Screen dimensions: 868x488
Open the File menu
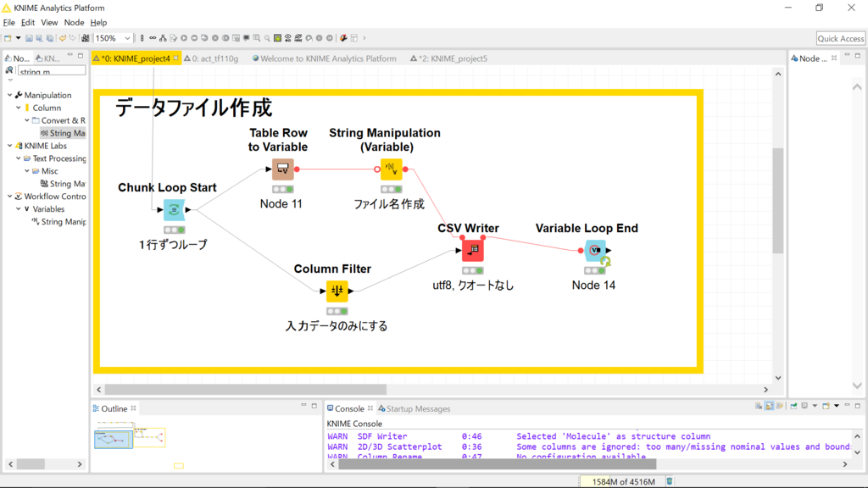pyautogui.click(x=8, y=23)
